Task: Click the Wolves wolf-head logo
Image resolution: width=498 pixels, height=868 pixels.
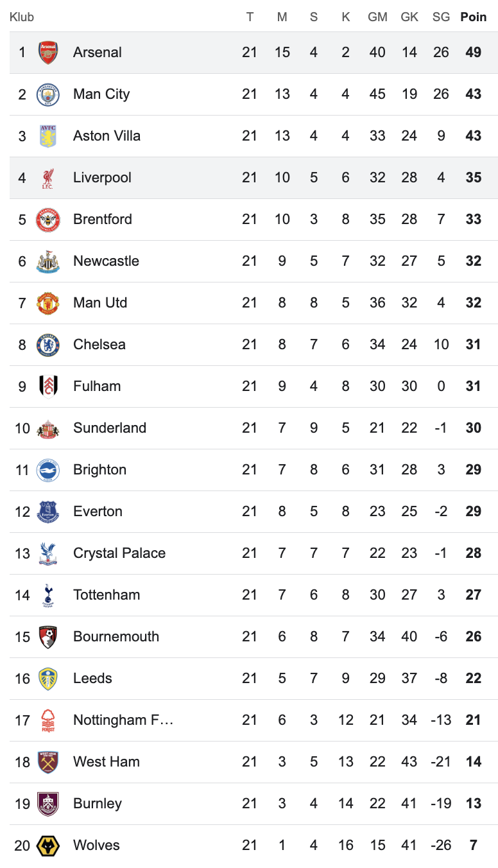Action: pos(48,846)
